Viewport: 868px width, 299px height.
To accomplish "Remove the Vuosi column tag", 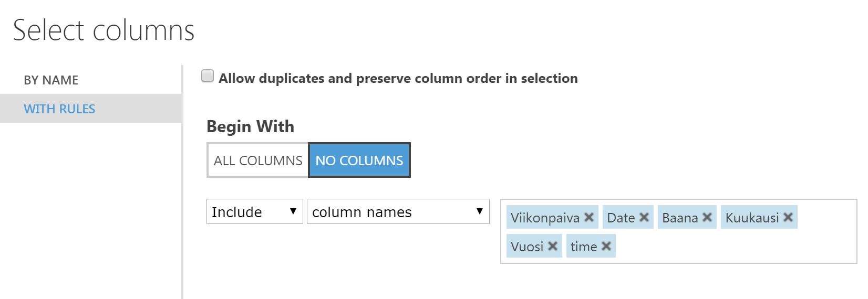I will tap(553, 246).
